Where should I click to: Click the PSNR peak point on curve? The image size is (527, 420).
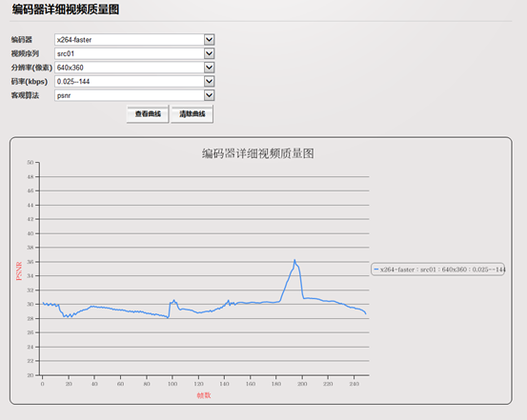click(x=294, y=260)
